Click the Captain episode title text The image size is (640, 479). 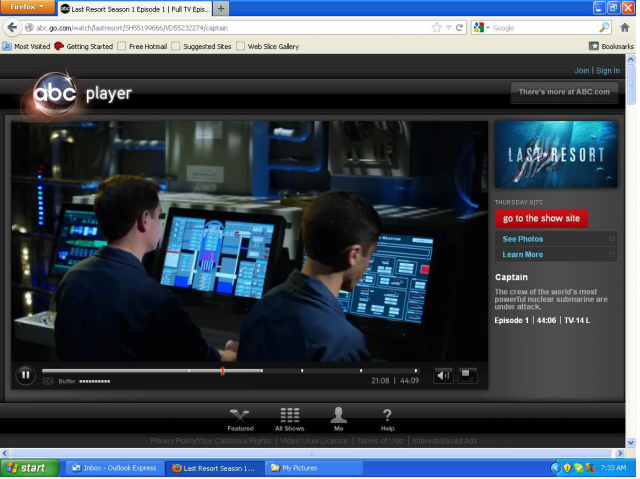tap(513, 279)
